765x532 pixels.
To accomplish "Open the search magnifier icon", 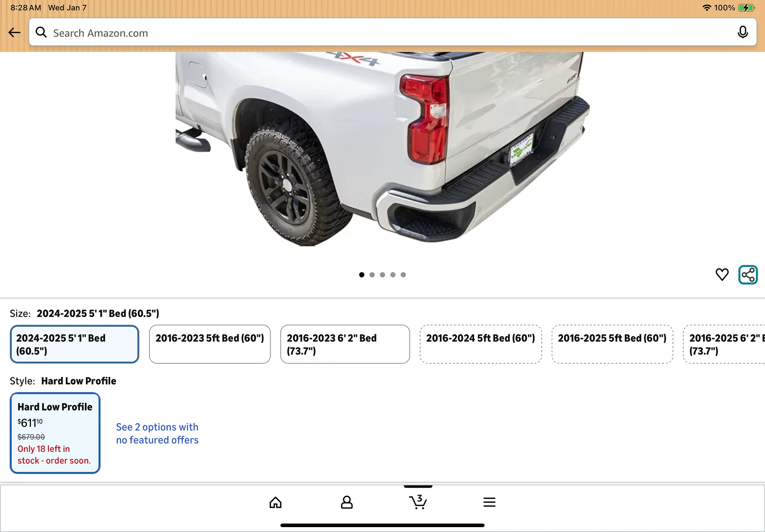I will pos(41,32).
